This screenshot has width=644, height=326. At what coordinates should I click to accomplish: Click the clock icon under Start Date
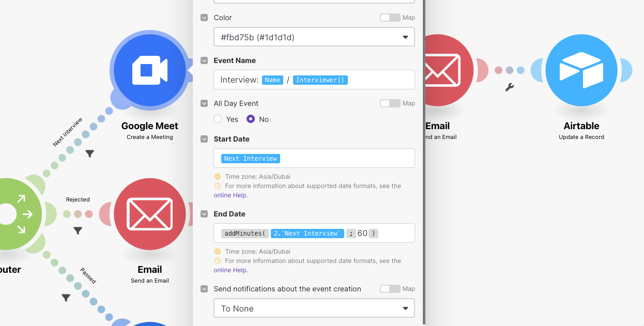point(218,186)
